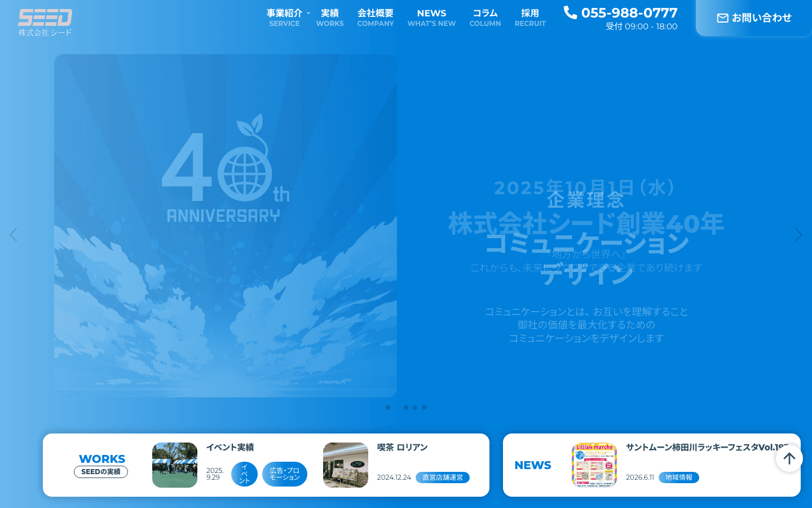The image size is (812, 508).
Task: Click the イベント category tag
Action: tap(244, 474)
